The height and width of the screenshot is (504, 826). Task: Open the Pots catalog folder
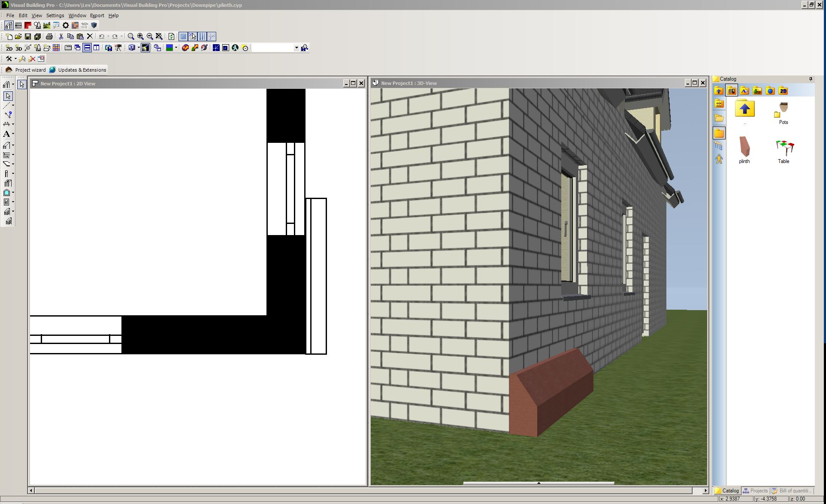tap(783, 112)
